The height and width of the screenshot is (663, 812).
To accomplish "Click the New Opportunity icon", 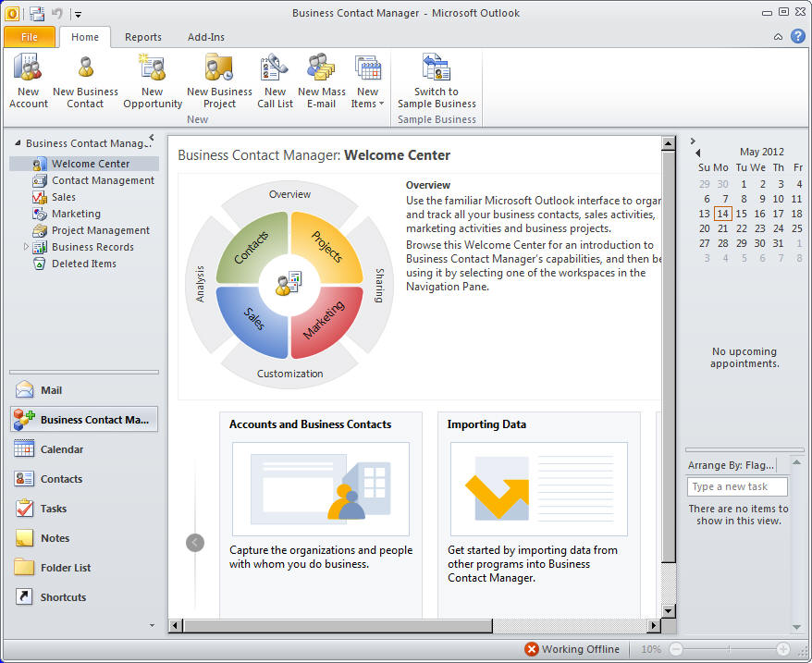I will (x=153, y=80).
